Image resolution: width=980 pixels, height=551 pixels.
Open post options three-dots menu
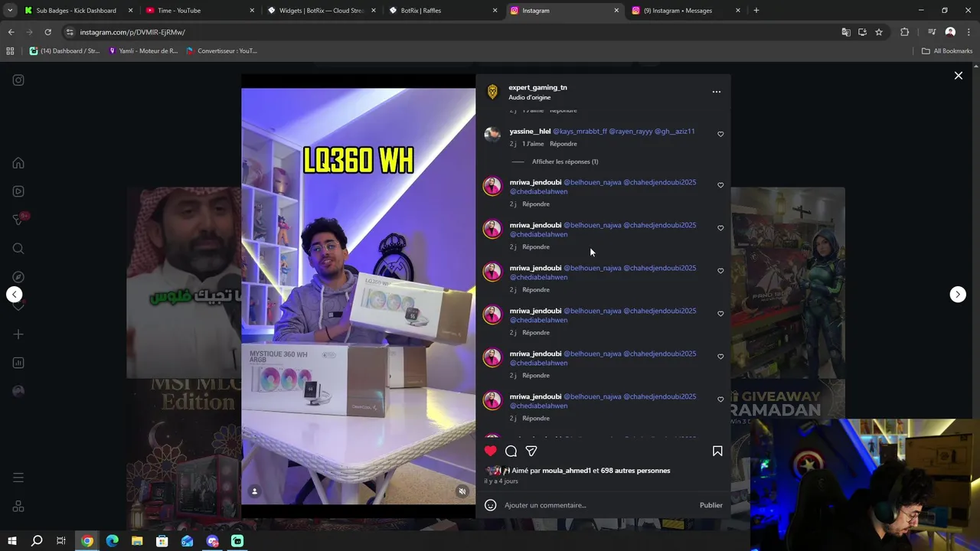pyautogui.click(x=717, y=92)
